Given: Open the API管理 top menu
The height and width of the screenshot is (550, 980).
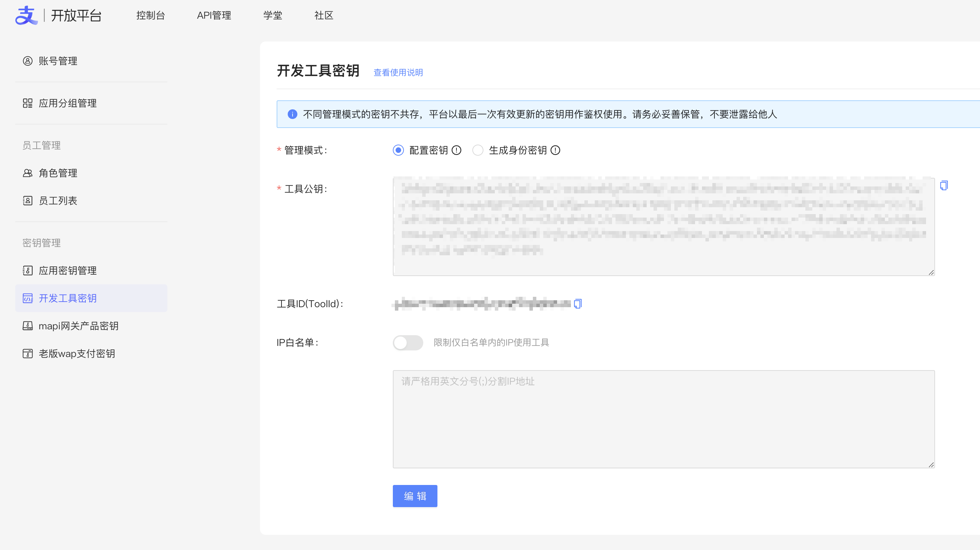Looking at the screenshot, I should [214, 15].
